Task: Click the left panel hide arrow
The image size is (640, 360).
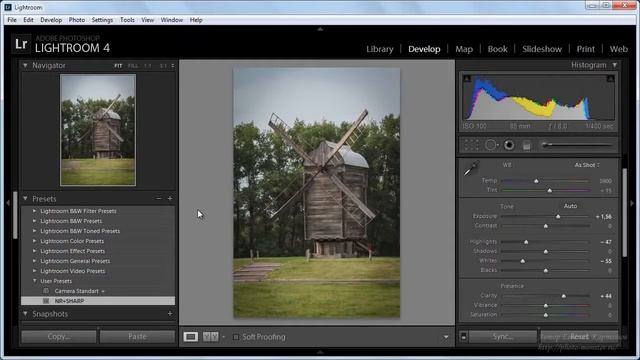Action: (8, 202)
